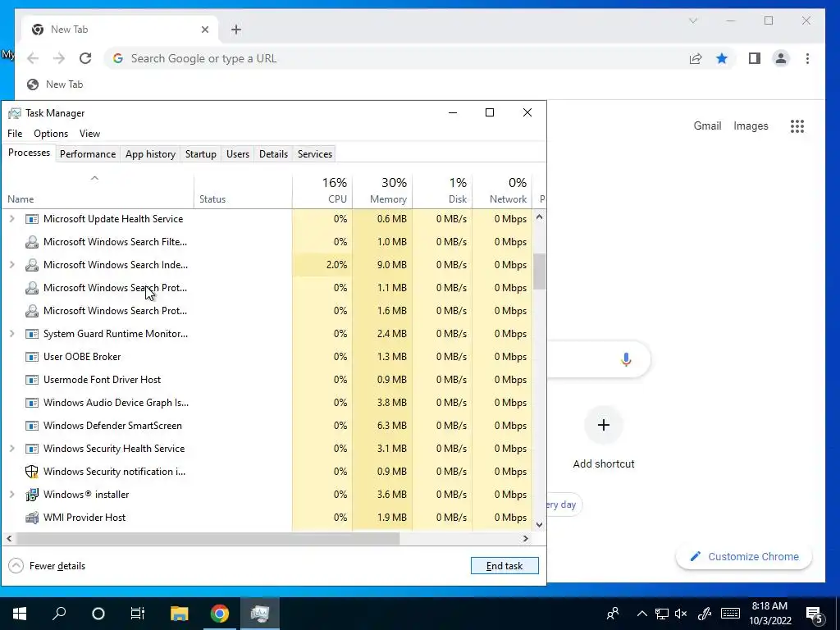Open taskbar search magnifier
Screen dimensions: 840x630
(x=59, y=614)
